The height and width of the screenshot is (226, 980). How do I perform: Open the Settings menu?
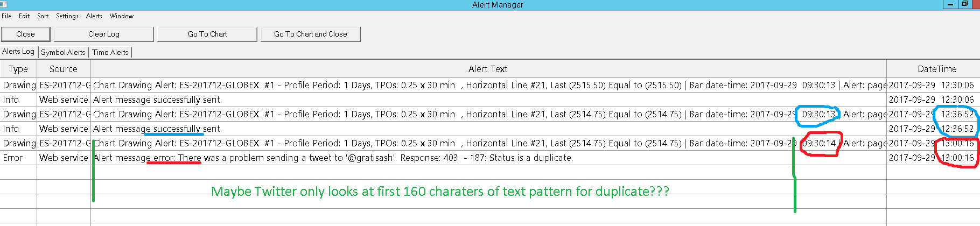click(67, 16)
